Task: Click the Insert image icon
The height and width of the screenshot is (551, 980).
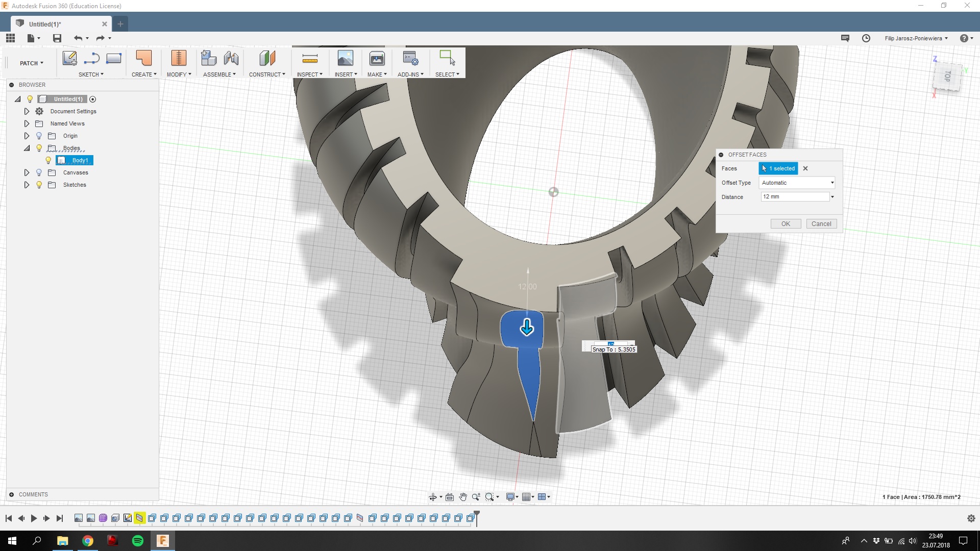Action: coord(346,58)
